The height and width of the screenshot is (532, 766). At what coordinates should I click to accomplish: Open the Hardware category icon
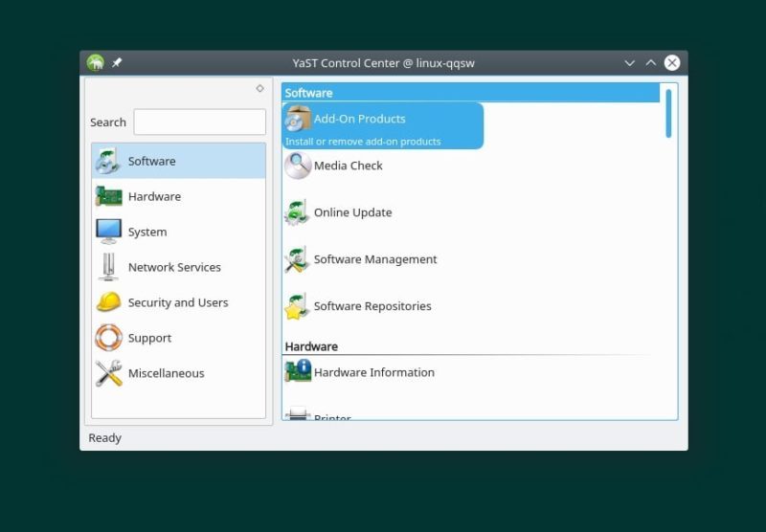(x=108, y=196)
